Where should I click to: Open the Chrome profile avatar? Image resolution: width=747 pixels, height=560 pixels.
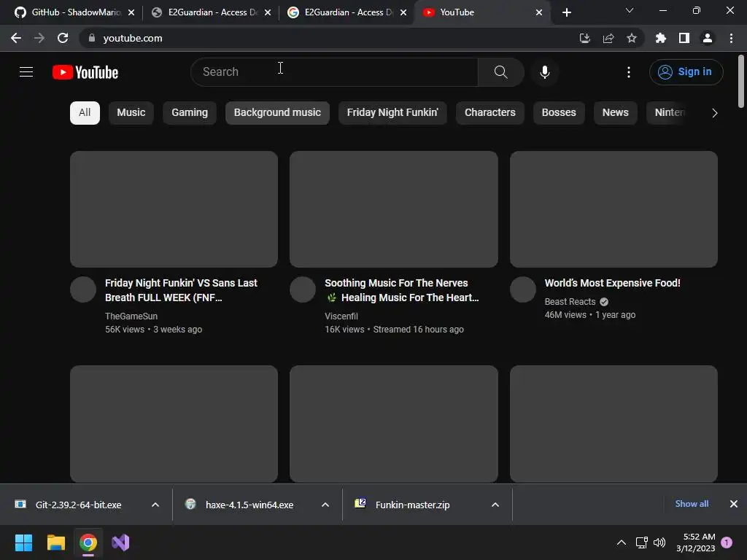[x=707, y=38]
